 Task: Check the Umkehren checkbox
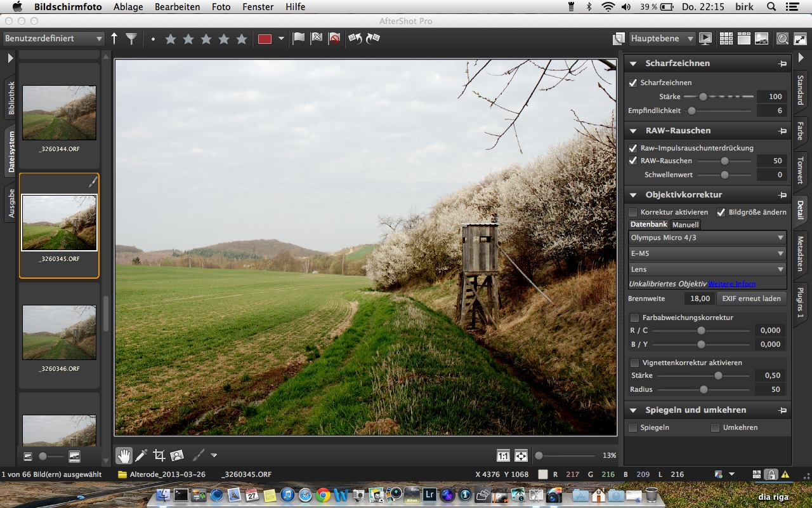click(715, 427)
